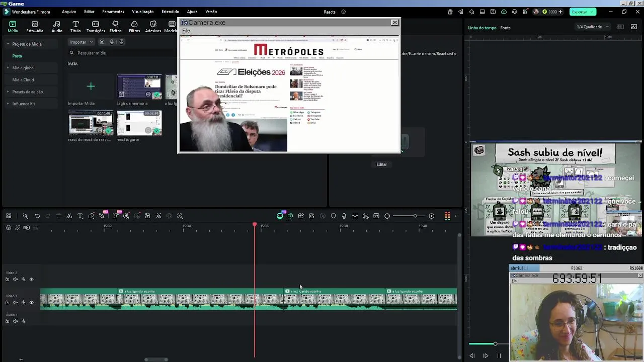The height and width of the screenshot is (362, 644).
Task: Toggle Vídeo 2 track visibility eye
Action: [x=31, y=279]
